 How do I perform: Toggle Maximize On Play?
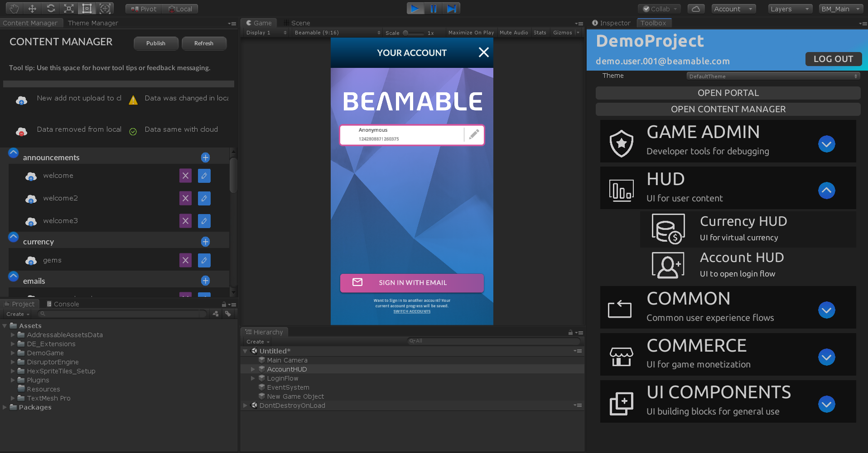click(x=471, y=33)
